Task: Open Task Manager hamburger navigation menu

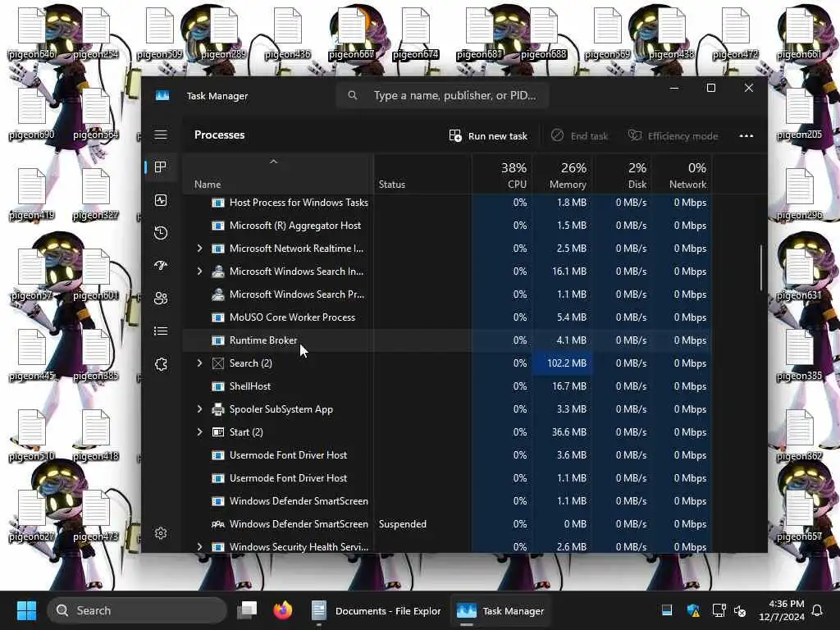Action: point(161,135)
